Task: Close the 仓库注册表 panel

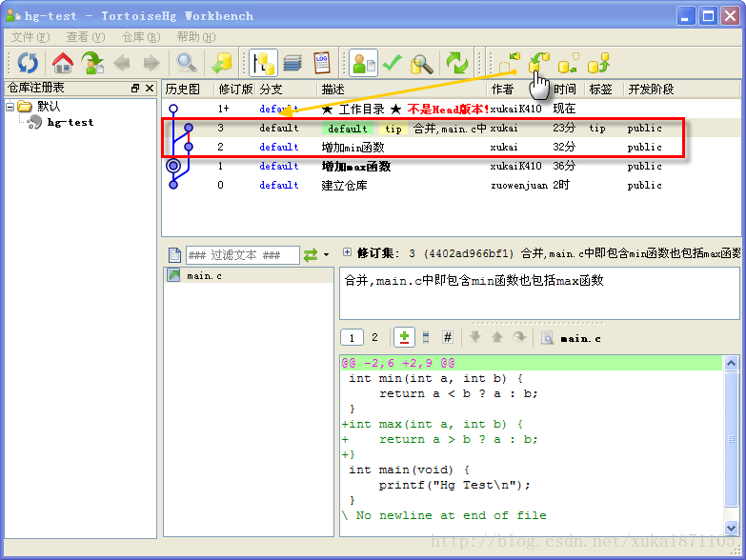Action: click(x=150, y=88)
